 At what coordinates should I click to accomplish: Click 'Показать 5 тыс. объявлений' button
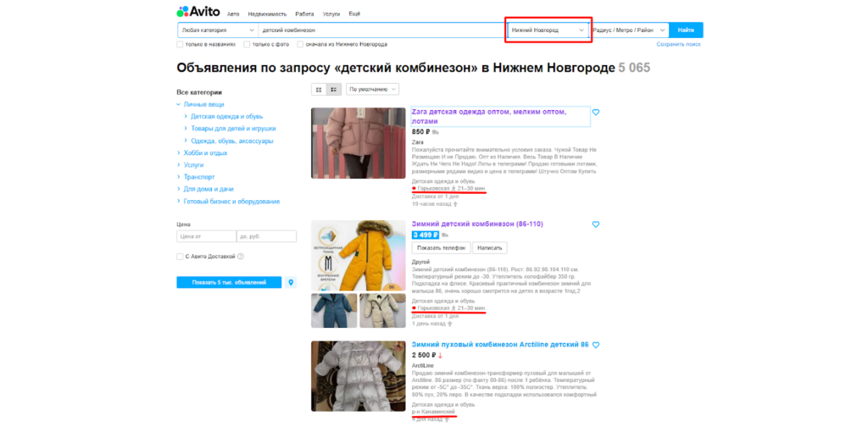[x=229, y=283]
